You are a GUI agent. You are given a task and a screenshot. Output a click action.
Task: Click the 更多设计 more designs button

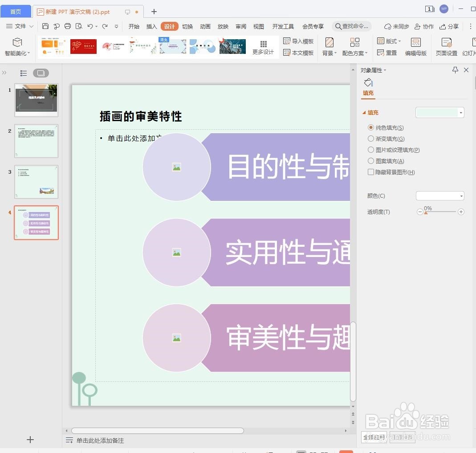coord(263,46)
